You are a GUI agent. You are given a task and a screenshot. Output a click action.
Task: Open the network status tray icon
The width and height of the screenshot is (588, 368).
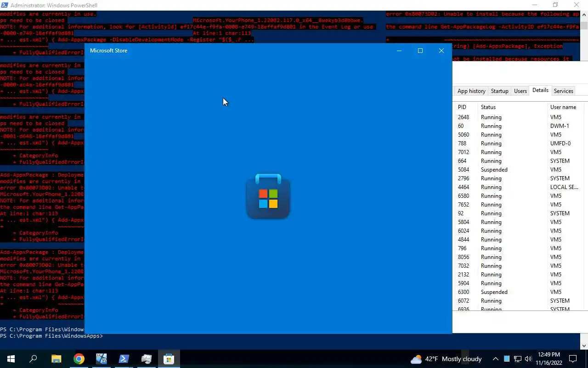(x=517, y=359)
